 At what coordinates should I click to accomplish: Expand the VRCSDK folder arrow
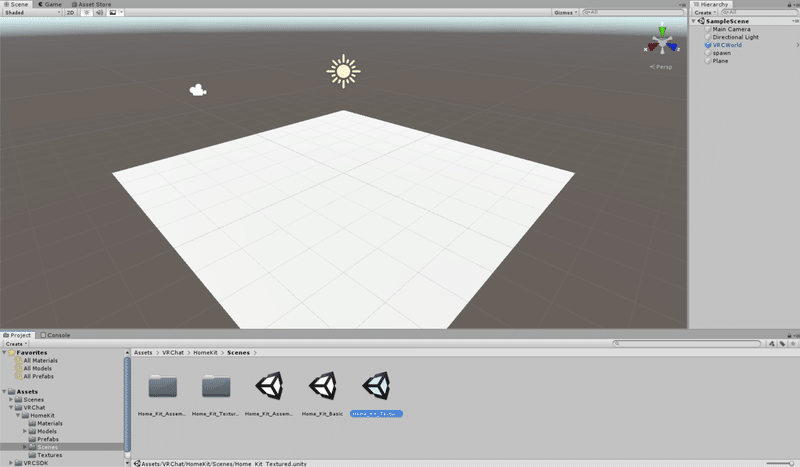click(x=11, y=463)
